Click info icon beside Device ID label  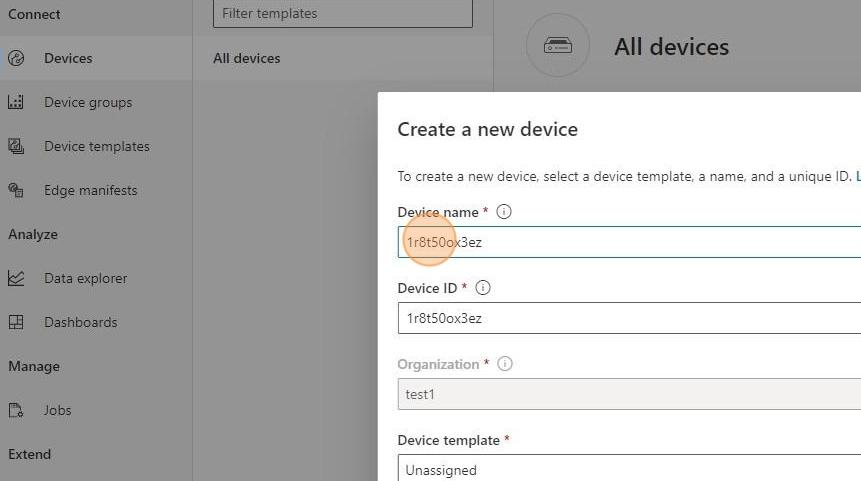[x=483, y=288]
